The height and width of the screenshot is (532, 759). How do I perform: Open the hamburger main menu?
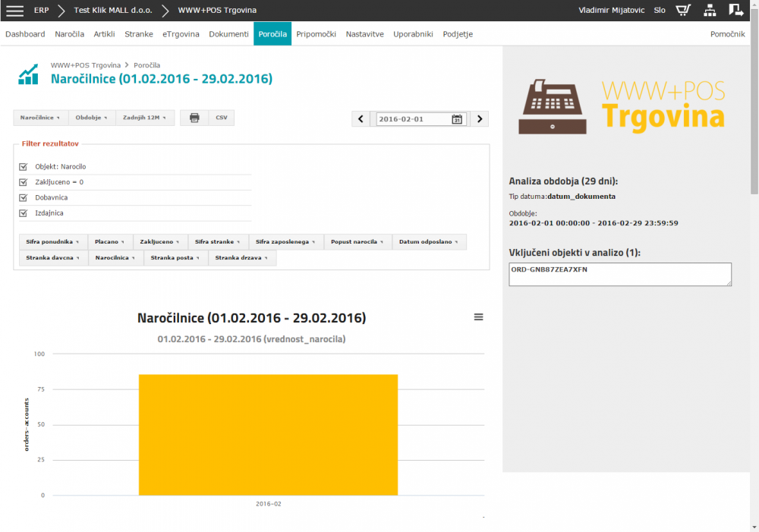click(15, 11)
